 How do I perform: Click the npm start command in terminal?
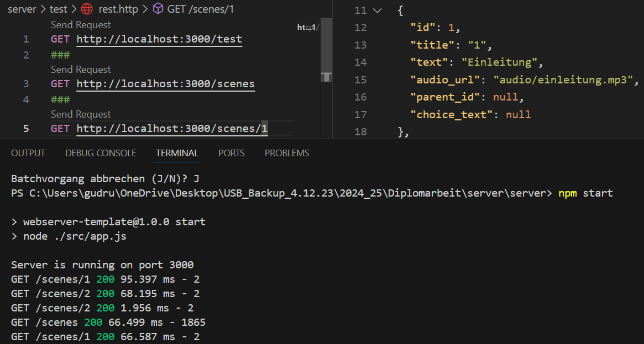point(585,193)
